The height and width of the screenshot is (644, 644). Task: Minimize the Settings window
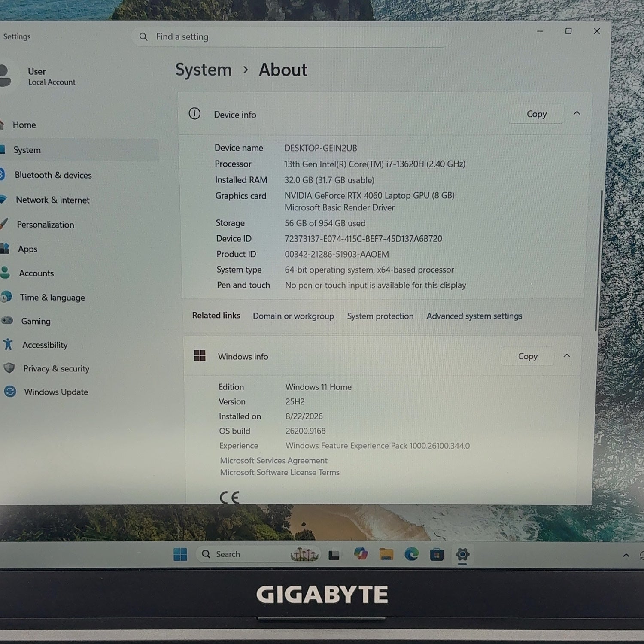[x=540, y=31]
